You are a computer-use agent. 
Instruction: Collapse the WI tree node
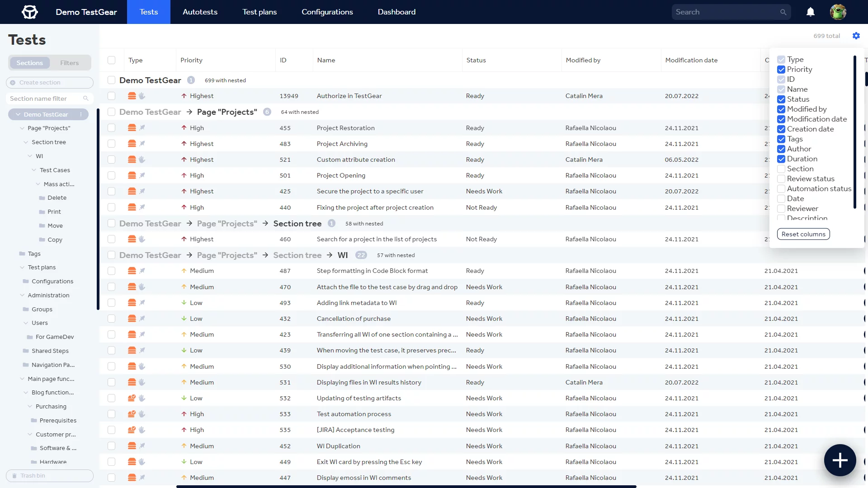tap(30, 156)
